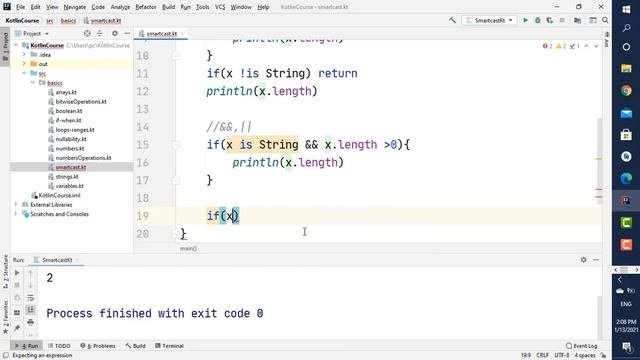Click the basics breadcrumb in navigation bar
Viewport: 640px width, 360px height.
68,20
